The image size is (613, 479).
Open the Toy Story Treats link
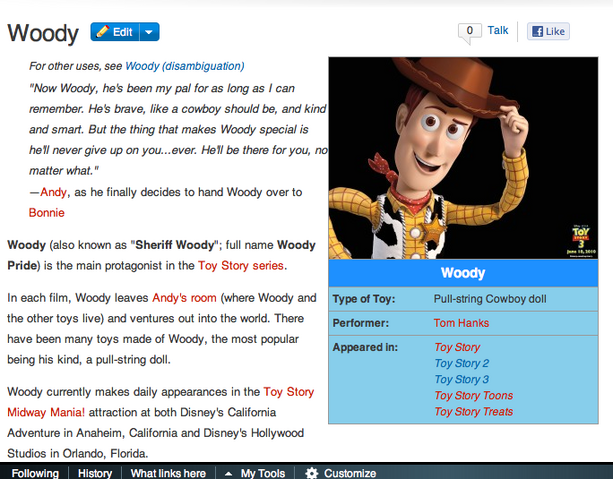coord(473,412)
